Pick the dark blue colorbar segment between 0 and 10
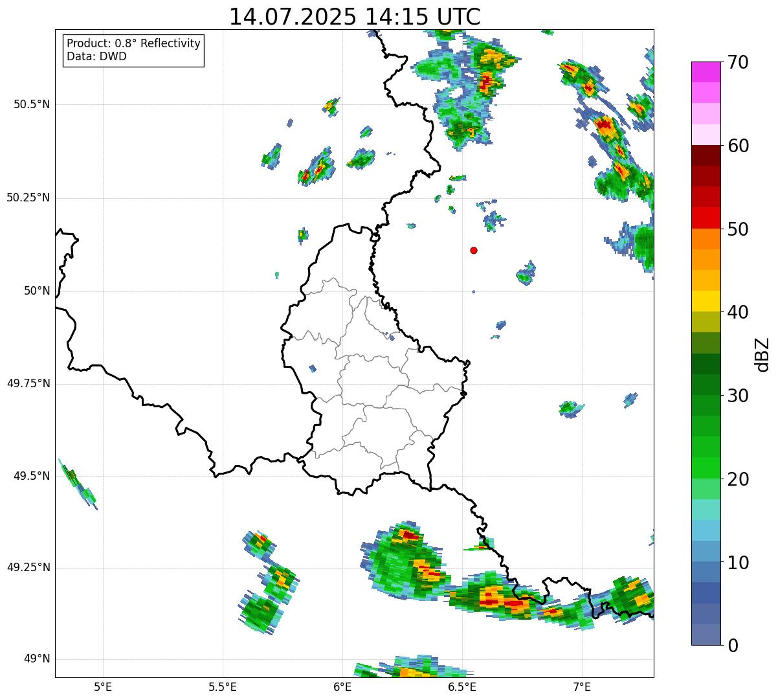This screenshot has height=700, width=778. pyautogui.click(x=706, y=593)
